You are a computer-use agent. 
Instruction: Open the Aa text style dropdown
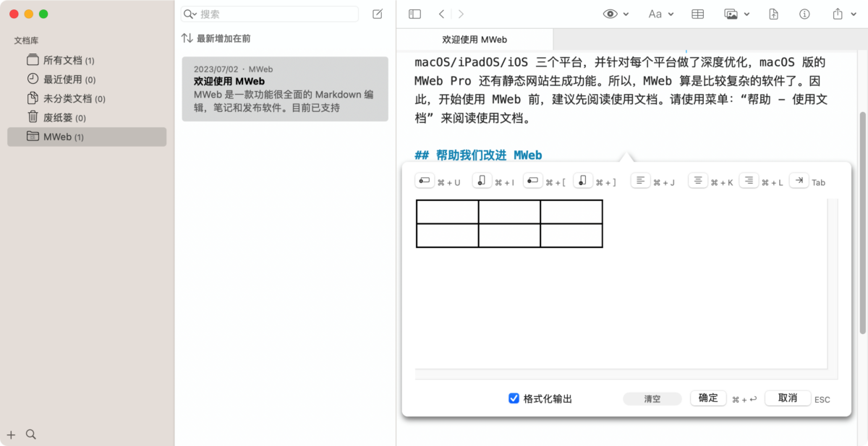pyautogui.click(x=660, y=14)
